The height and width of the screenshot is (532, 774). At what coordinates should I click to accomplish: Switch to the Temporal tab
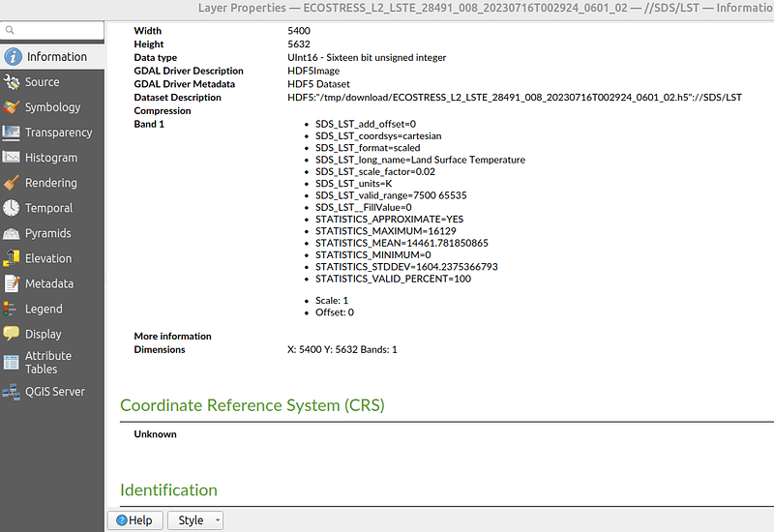pos(49,208)
